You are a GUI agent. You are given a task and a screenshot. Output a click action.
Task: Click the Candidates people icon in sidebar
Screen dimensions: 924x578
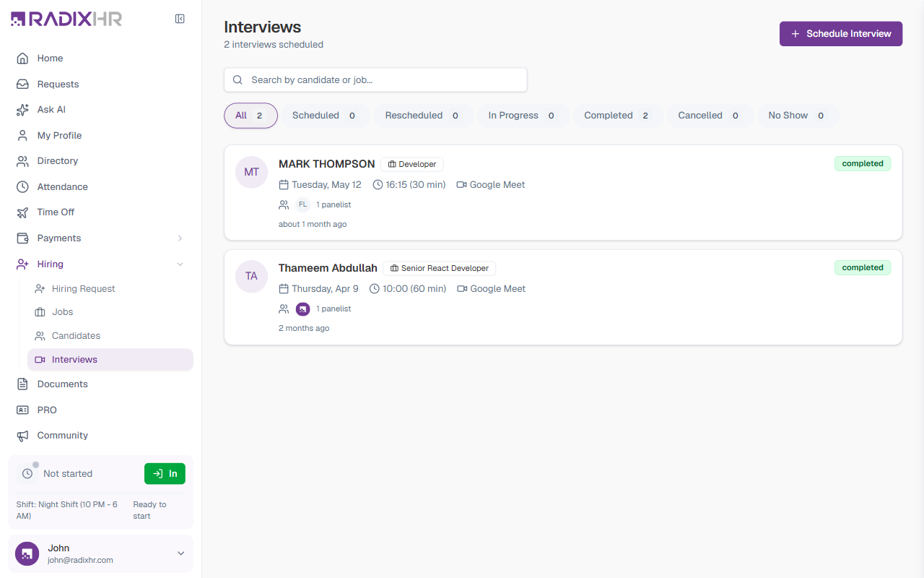point(40,336)
